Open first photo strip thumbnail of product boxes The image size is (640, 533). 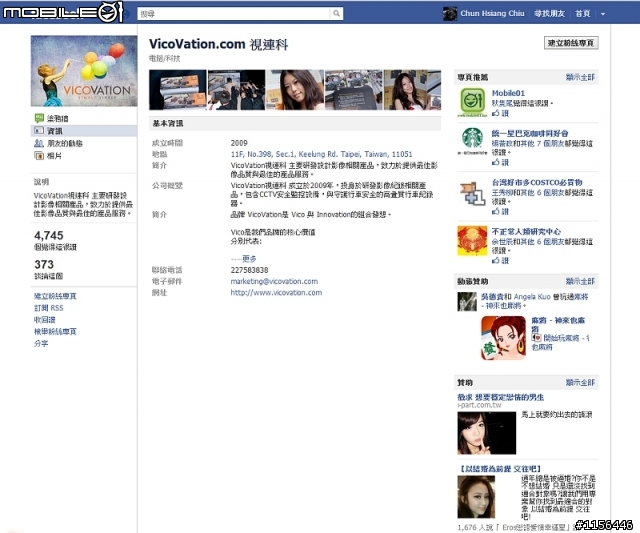coord(178,90)
